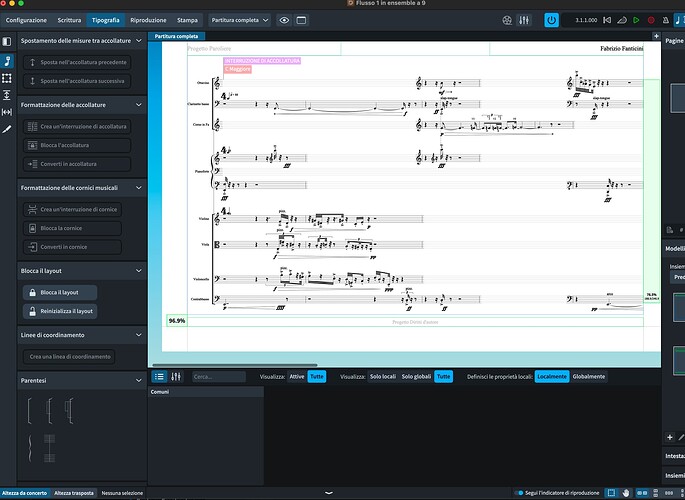Switch to Scrittura mode

[69, 20]
